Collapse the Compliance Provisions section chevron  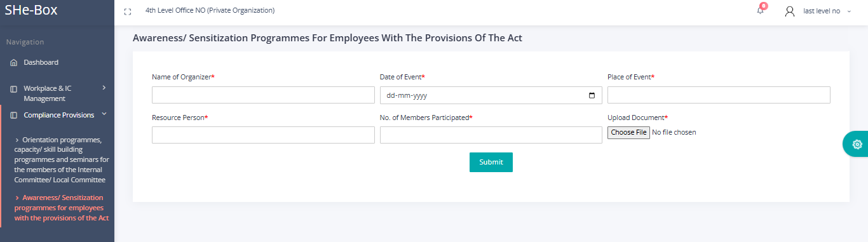[104, 114]
